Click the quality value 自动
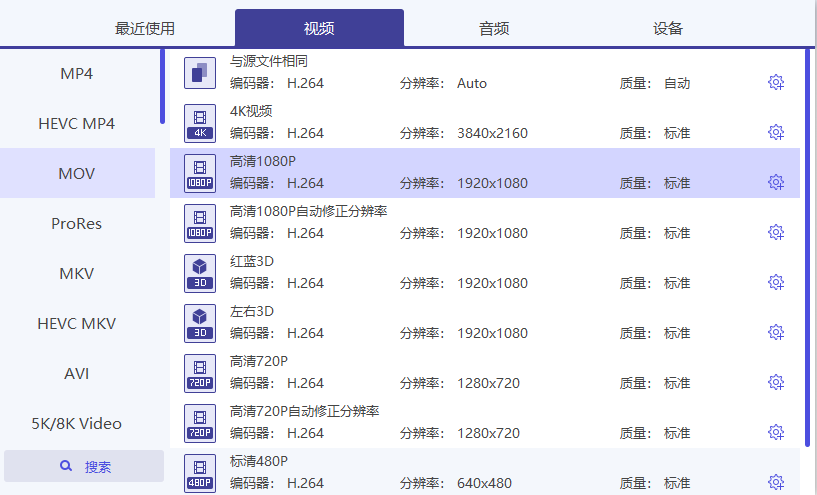Screen dimensions: 817x495 click(x=677, y=83)
